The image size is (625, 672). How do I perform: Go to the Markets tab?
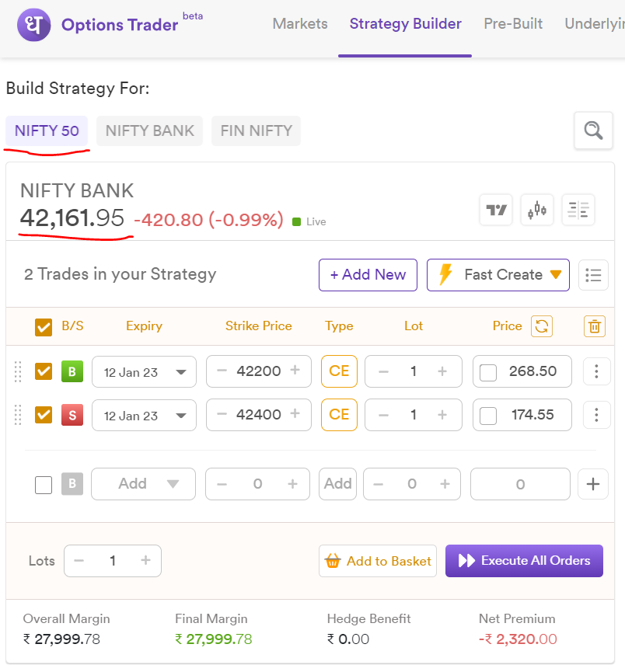300,24
